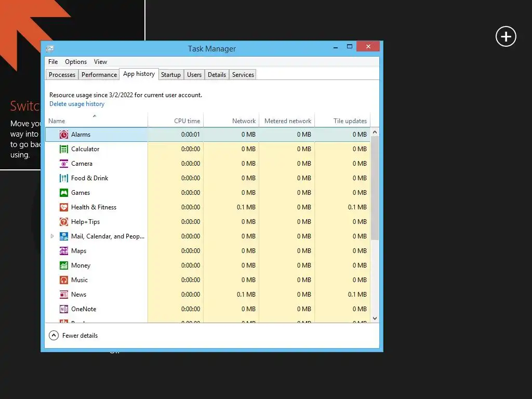This screenshot has width=532, height=399.
Task: Click Health & Fitness Tile updates 0.1 MB
Action: 357,207
